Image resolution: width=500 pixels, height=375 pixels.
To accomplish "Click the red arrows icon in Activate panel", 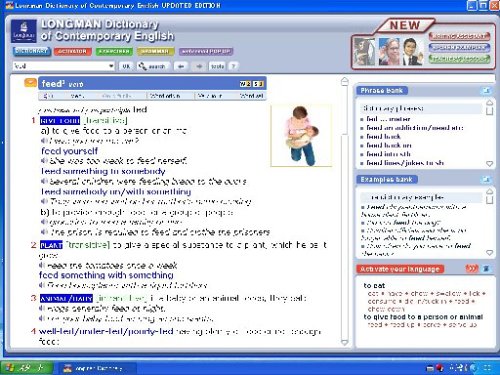I will click(472, 269).
